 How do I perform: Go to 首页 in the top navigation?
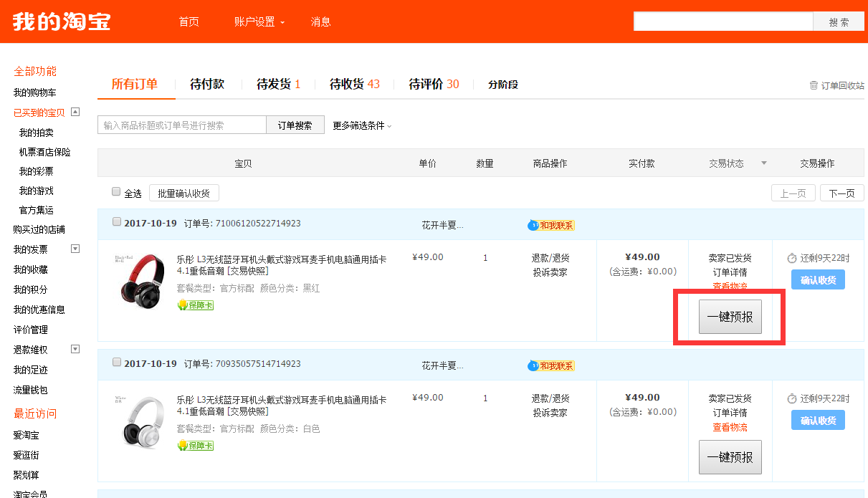click(189, 21)
